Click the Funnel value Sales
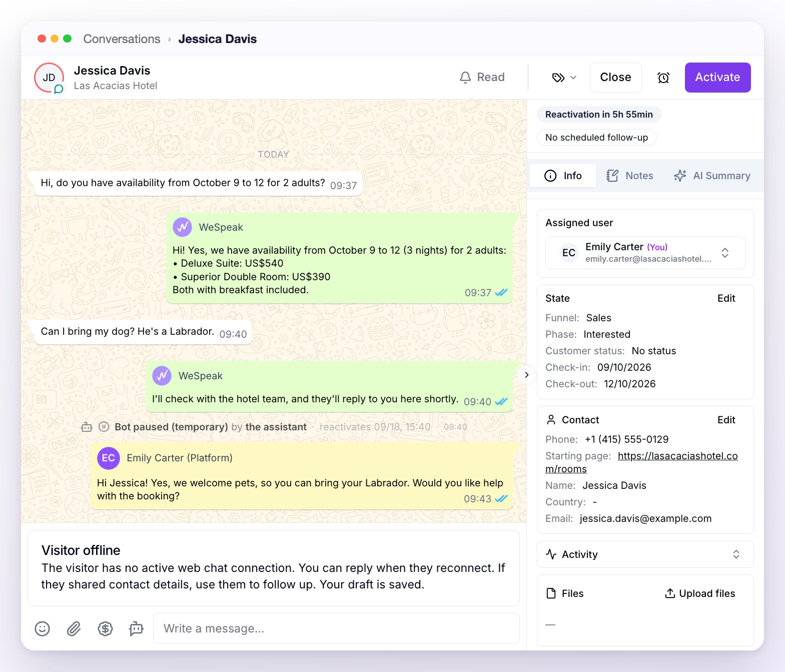 598,318
